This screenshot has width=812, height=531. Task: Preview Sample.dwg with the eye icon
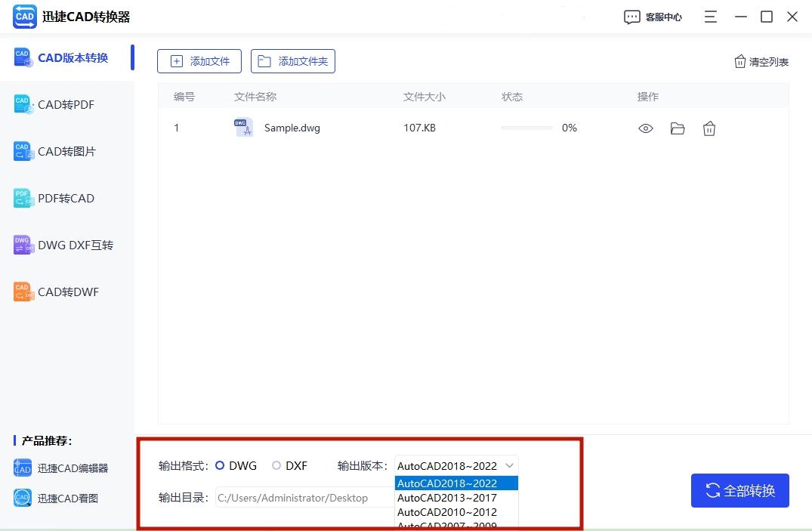645,128
